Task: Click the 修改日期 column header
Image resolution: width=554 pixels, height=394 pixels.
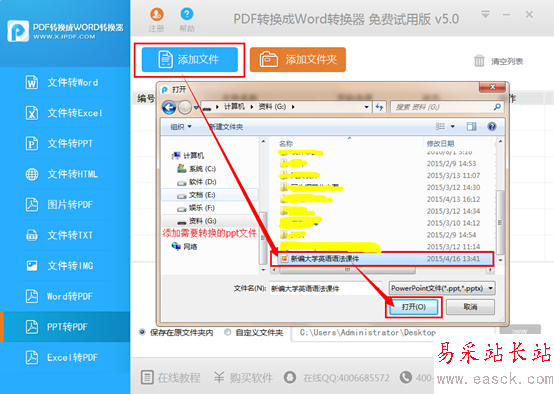Action: tap(440, 143)
